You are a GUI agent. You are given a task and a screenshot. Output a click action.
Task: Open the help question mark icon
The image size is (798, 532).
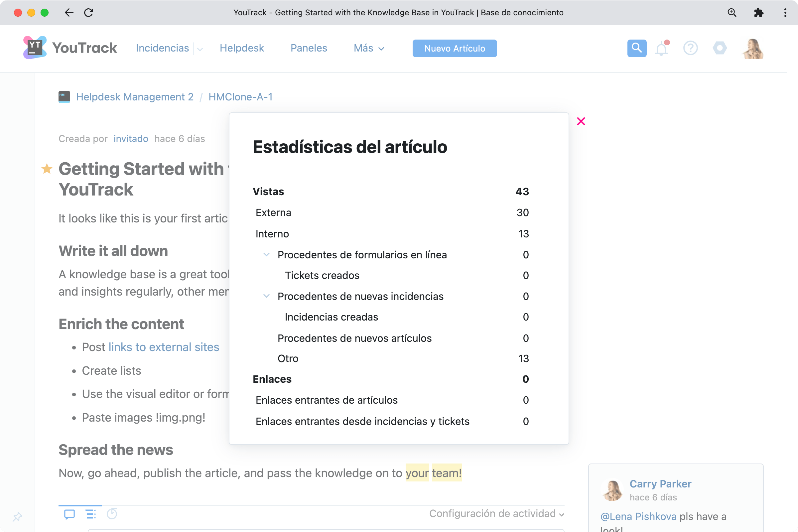pos(690,48)
